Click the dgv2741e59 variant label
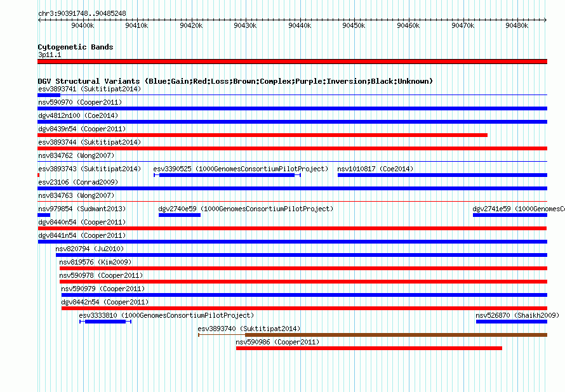This screenshot has width=565, height=392. 519,209
